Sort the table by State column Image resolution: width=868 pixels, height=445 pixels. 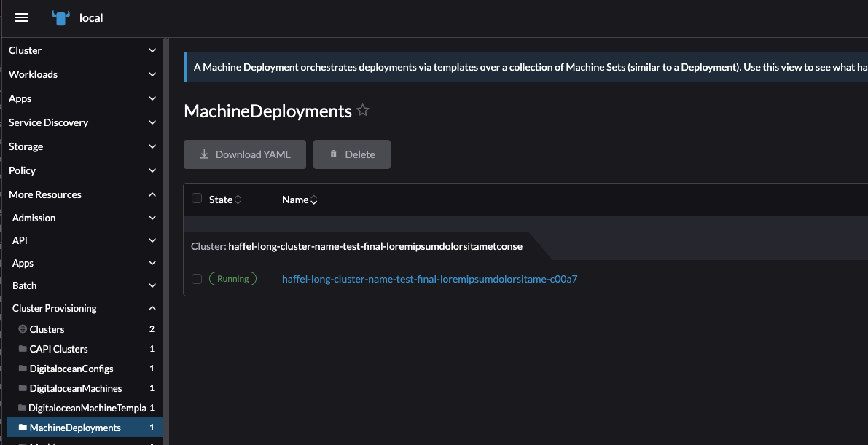coord(237,199)
